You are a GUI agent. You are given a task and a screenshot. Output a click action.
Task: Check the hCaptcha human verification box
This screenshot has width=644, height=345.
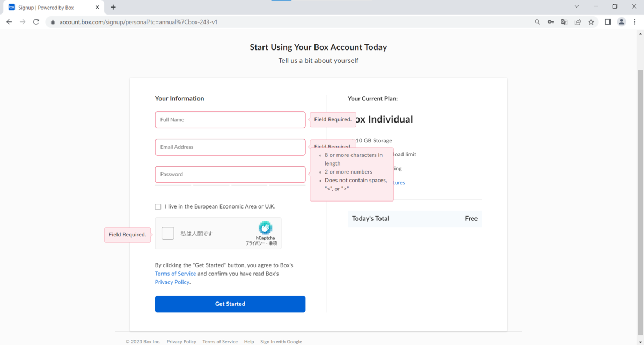click(168, 233)
